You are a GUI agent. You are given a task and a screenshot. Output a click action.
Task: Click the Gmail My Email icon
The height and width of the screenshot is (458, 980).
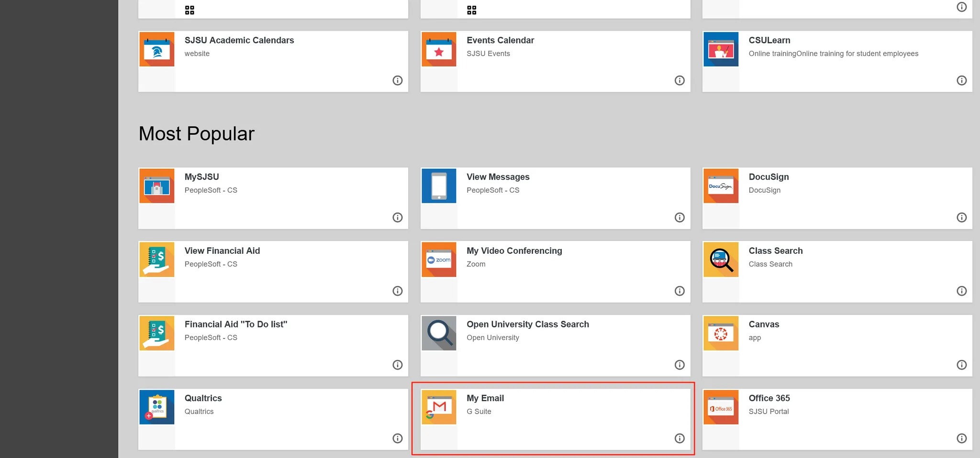tap(439, 407)
